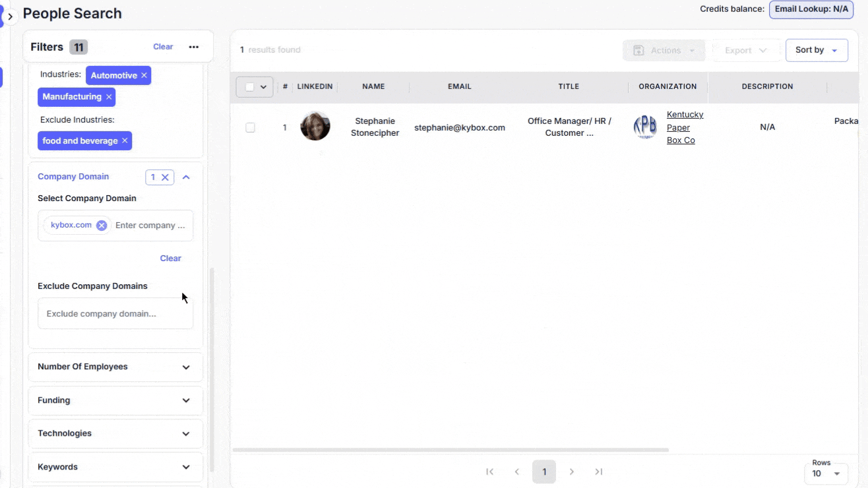868x488 pixels.
Task: Remove the Manufacturing industry tag
Action: coord(109,97)
